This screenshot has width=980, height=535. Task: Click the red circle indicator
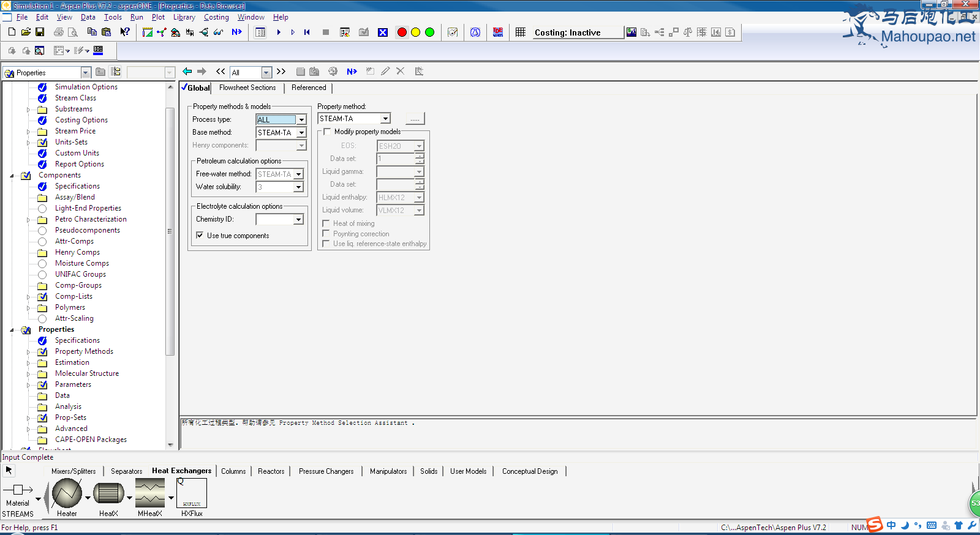[402, 32]
